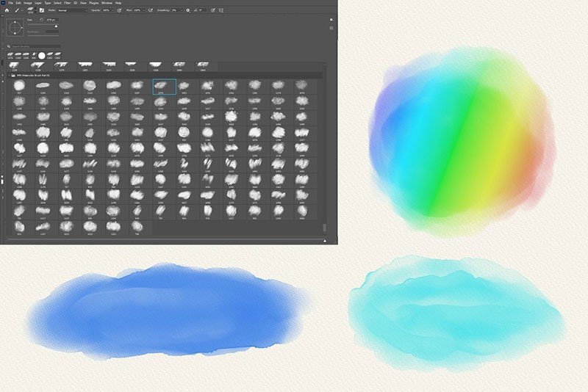Click the Flow percentage field
588x392 pixels.
(137, 10)
